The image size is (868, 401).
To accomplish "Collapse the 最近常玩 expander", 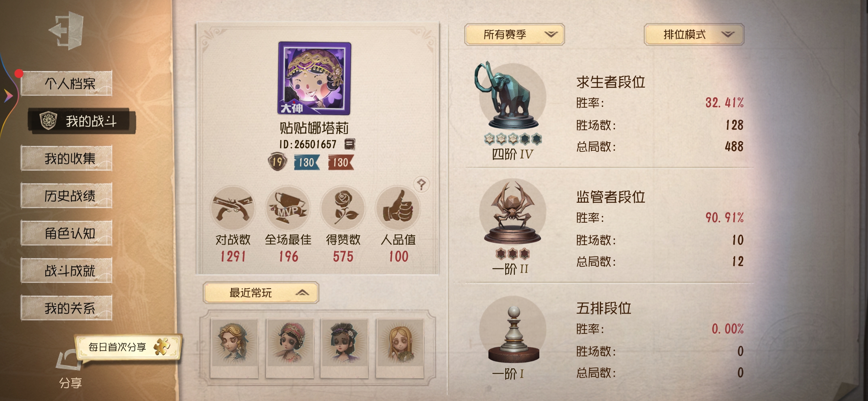I will 261,293.
